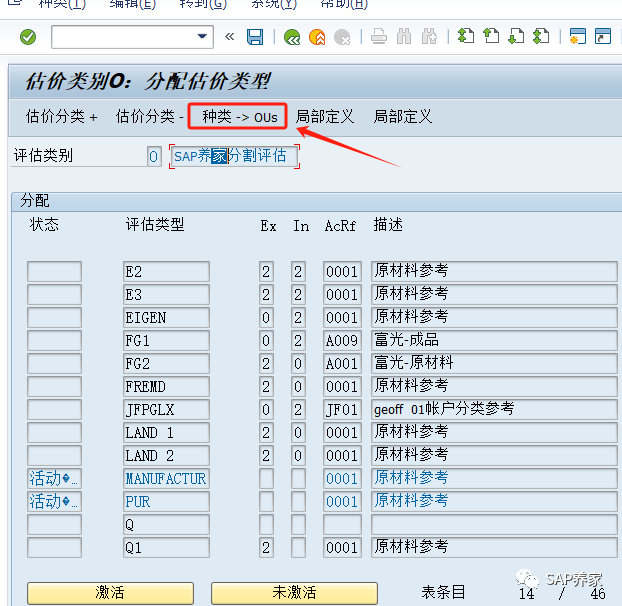
Task: Click the 活动 status cell for PUR
Action: click(54, 502)
